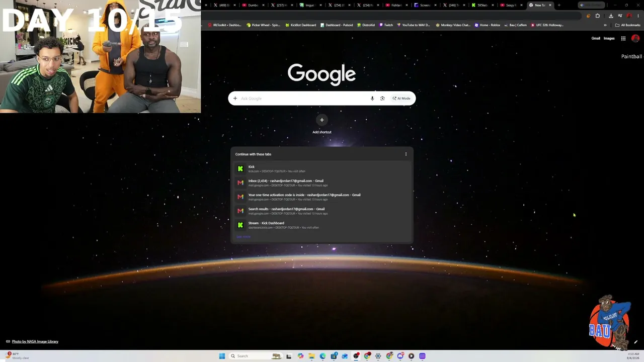Open a new browser tab

[559, 5]
